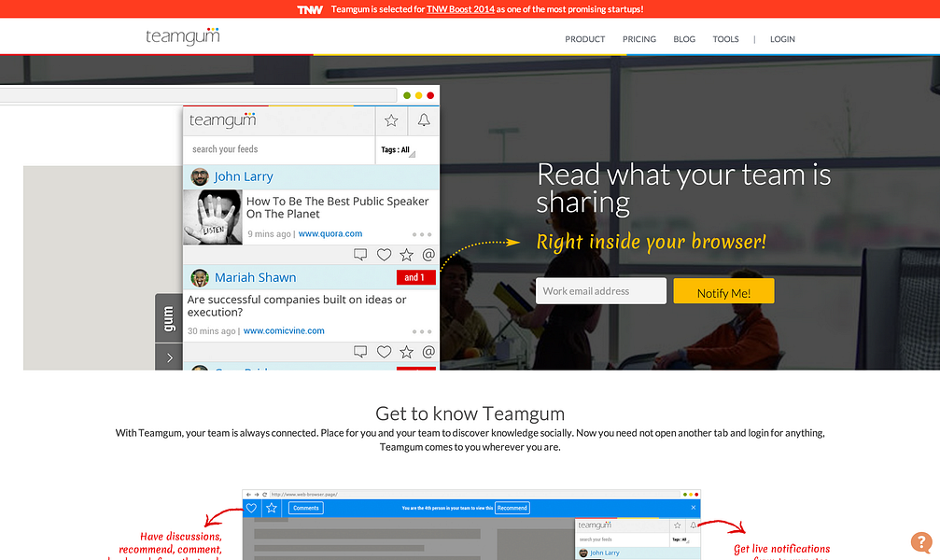Expand with the chevron arrow under gum tab
940x560 pixels.
pyautogui.click(x=169, y=357)
